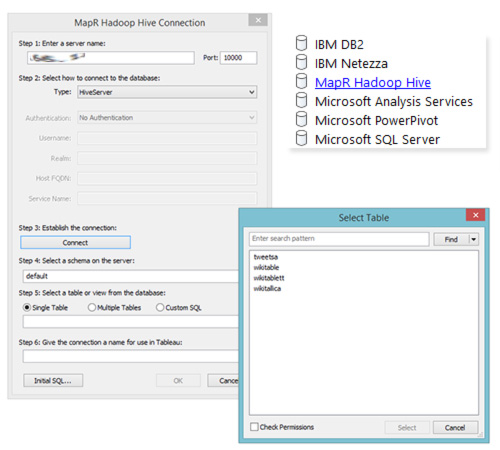
Task: Click the MapR Hadoop Hive database icon
Action: 301,81
